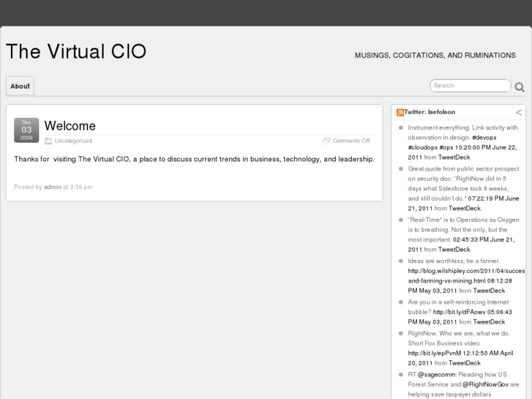Collapse the Twitter widget arrow
This screenshot has height=399, width=532.
point(519,112)
